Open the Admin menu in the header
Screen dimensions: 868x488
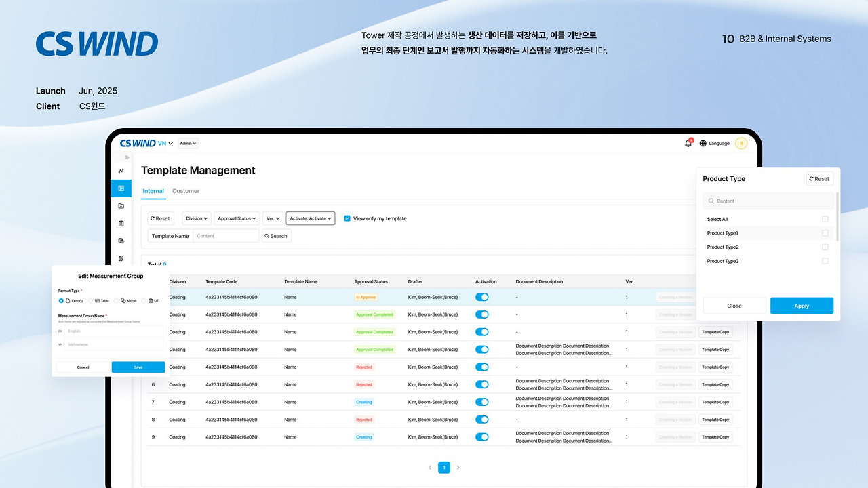(188, 143)
